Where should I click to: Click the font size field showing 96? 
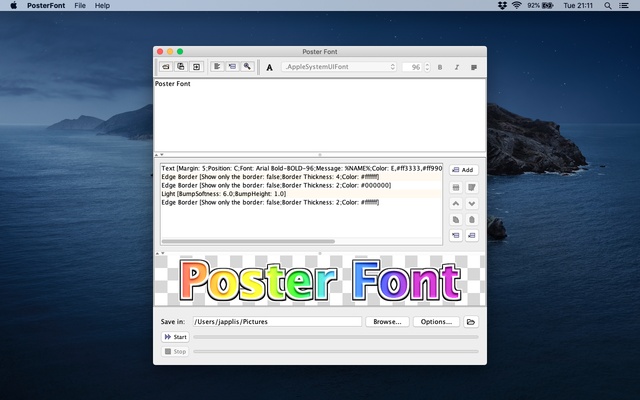(x=412, y=67)
